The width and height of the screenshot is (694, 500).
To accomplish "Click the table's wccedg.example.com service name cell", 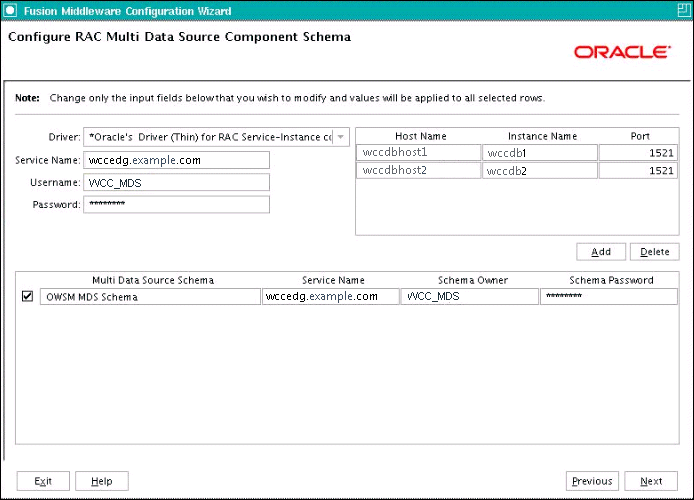I will [331, 296].
